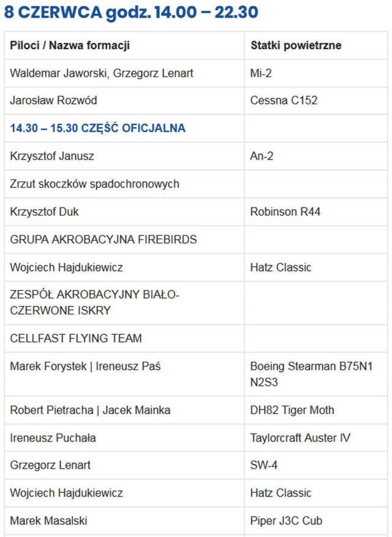Select the Statki powietrzne column header
392x537 pixels.
(296, 45)
